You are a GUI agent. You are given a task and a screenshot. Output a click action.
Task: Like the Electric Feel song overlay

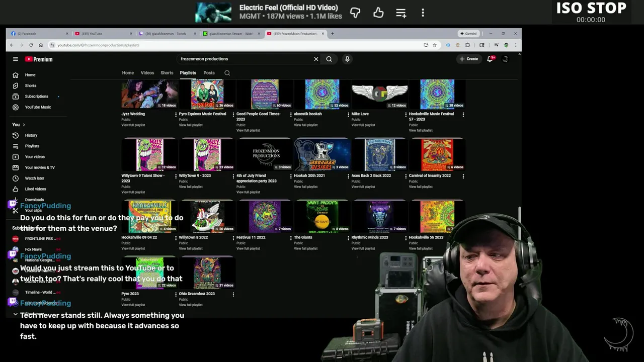378,13
